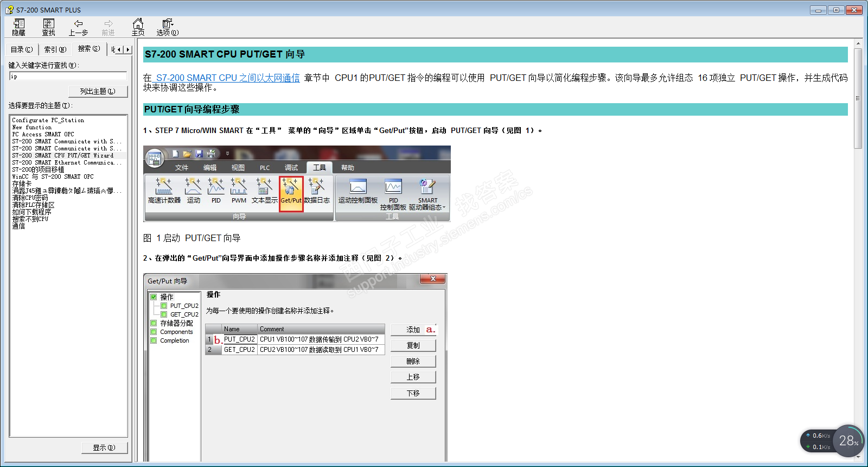Select topic "清除PLC存储区"
The image size is (868, 467).
33,205
